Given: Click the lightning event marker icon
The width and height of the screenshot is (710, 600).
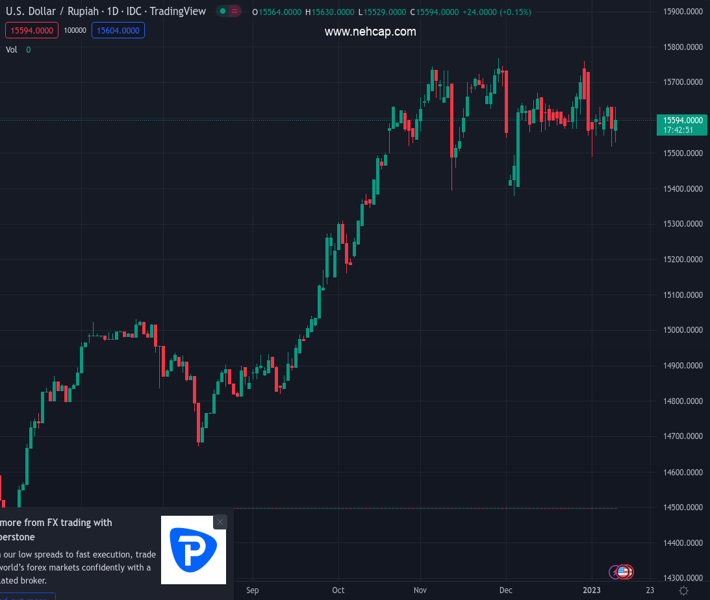Looking at the screenshot, I should (615, 571).
